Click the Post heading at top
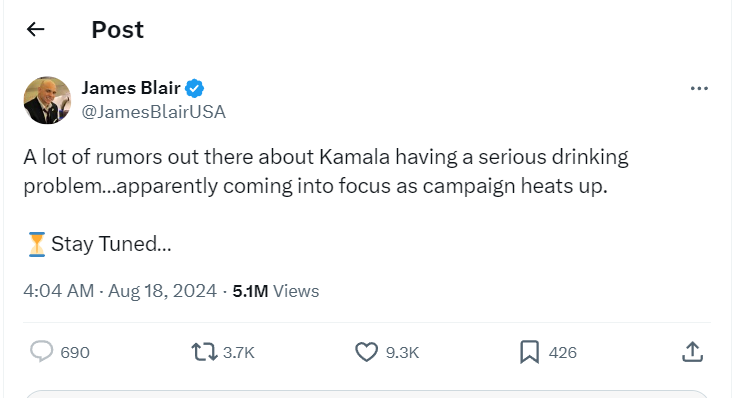742x398 pixels. [117, 30]
